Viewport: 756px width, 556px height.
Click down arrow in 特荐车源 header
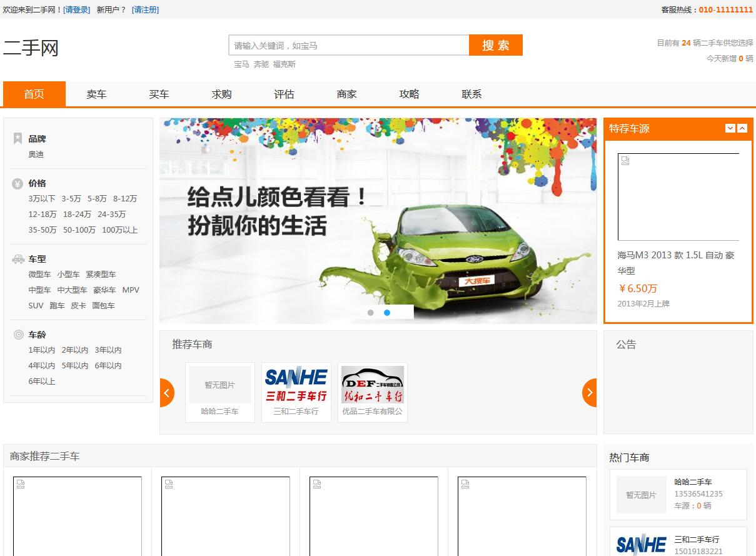pyautogui.click(x=730, y=128)
